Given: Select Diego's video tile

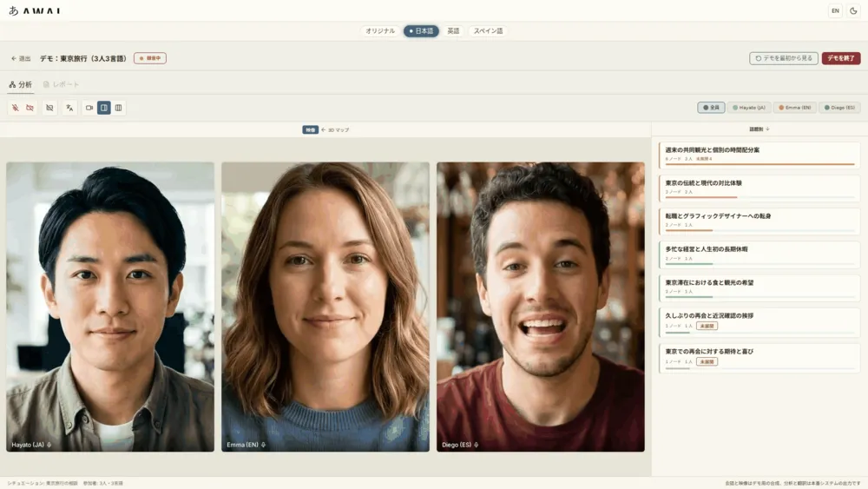Looking at the screenshot, I should tap(541, 307).
